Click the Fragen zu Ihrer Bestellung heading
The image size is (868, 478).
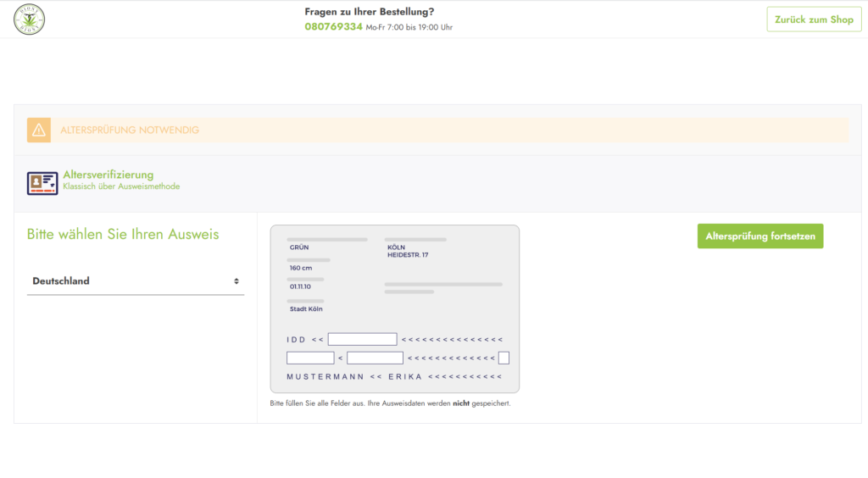[x=370, y=12]
